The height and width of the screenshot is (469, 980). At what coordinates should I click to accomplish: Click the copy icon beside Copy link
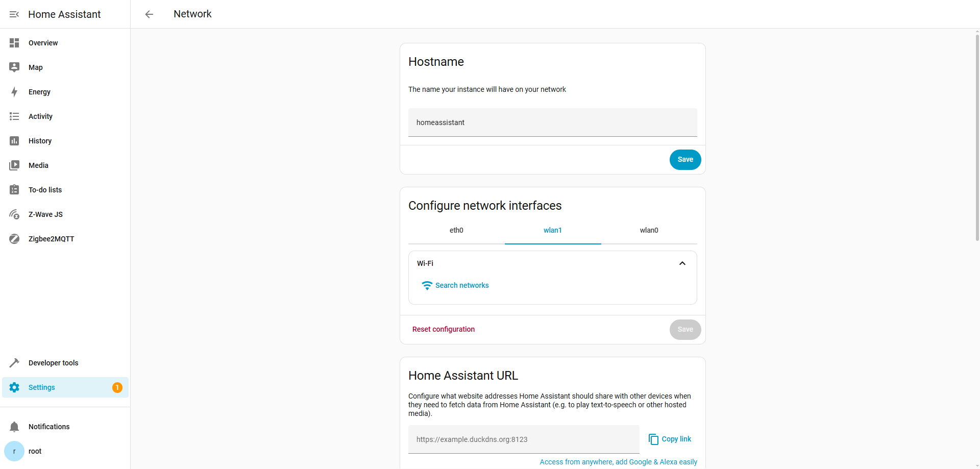pyautogui.click(x=653, y=439)
